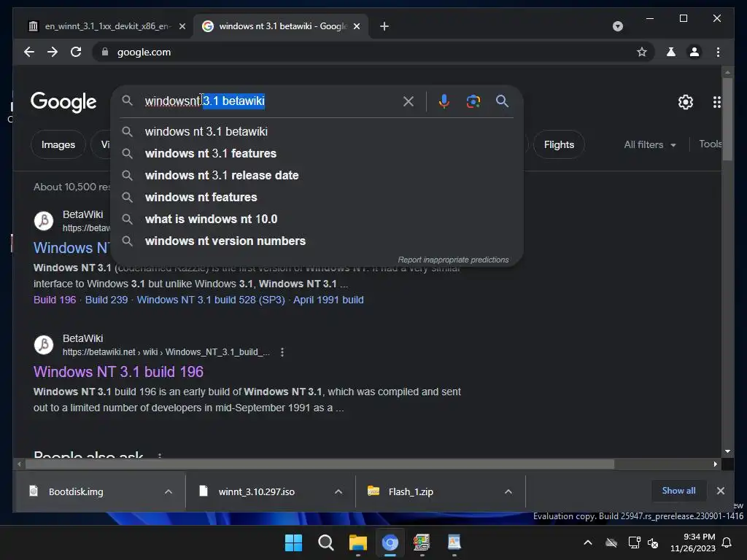Open the Chrome profile icon
This screenshot has width=747, height=560.
coord(694,52)
